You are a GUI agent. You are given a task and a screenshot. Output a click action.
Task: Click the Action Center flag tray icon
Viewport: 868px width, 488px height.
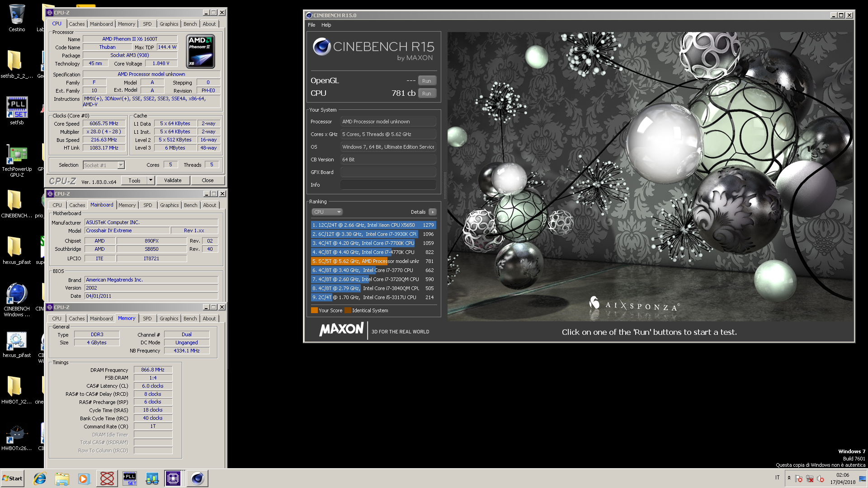click(x=799, y=479)
